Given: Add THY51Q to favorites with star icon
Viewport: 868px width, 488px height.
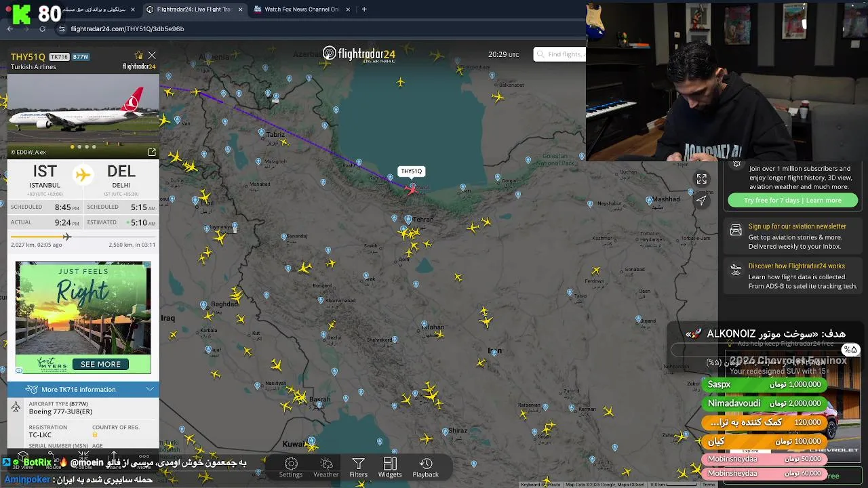Looking at the screenshot, I should tap(139, 56).
